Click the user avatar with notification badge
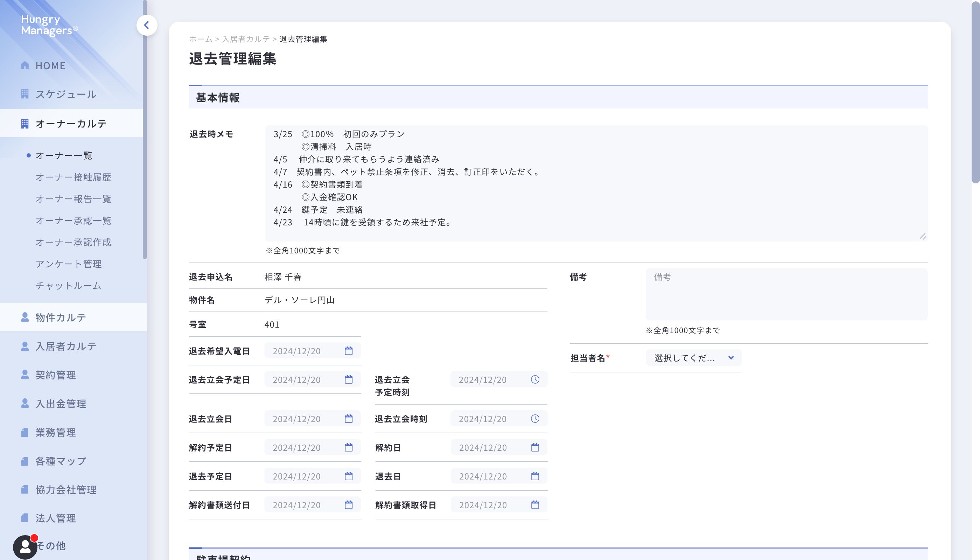Viewport: 980px width, 560px height. [x=25, y=547]
